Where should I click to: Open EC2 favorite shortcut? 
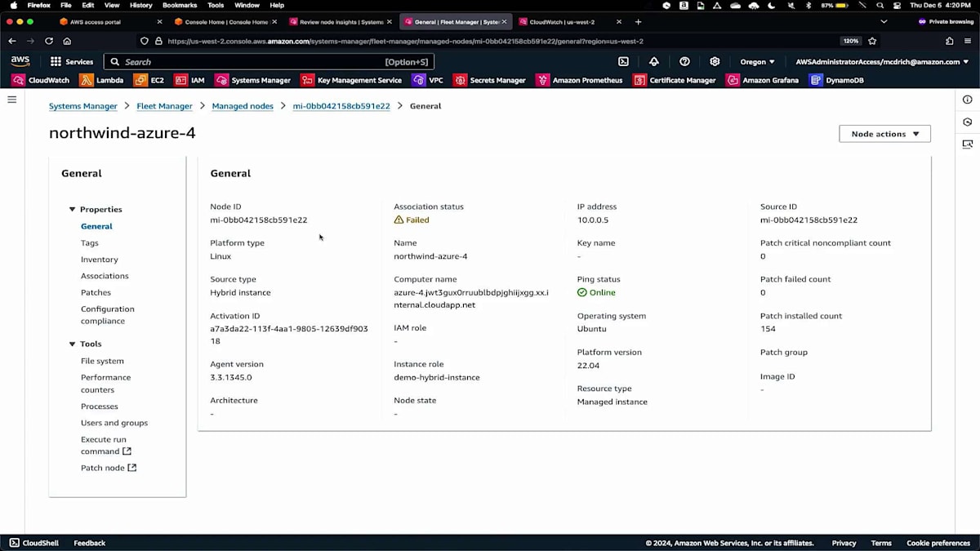pos(149,80)
